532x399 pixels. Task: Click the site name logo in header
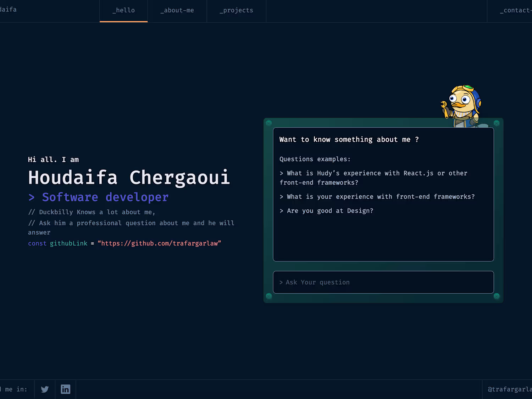coord(8,10)
